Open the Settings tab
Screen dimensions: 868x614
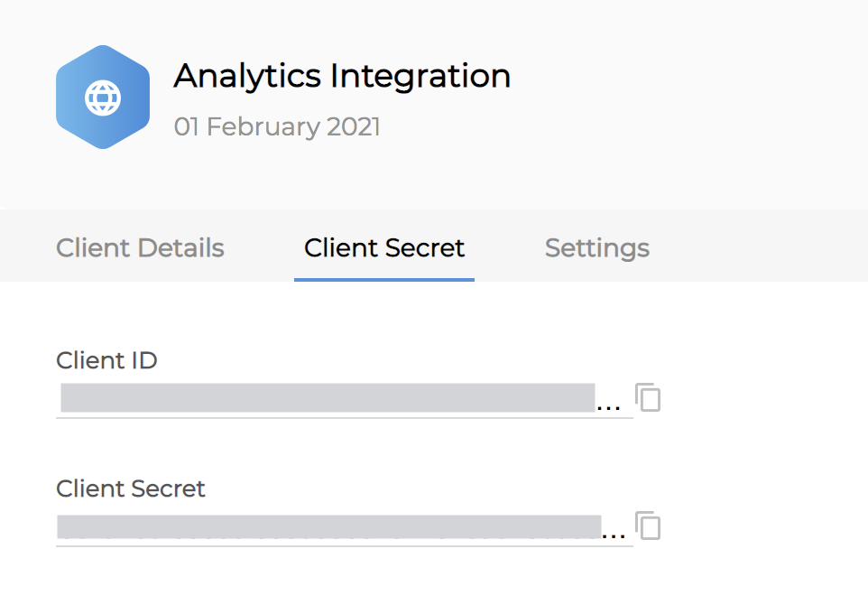tap(596, 247)
